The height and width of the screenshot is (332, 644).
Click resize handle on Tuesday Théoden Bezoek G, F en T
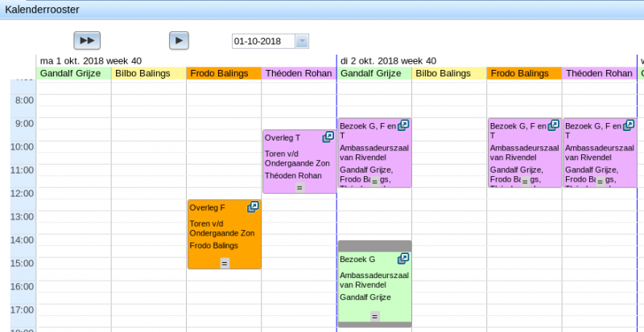pyautogui.click(x=600, y=182)
